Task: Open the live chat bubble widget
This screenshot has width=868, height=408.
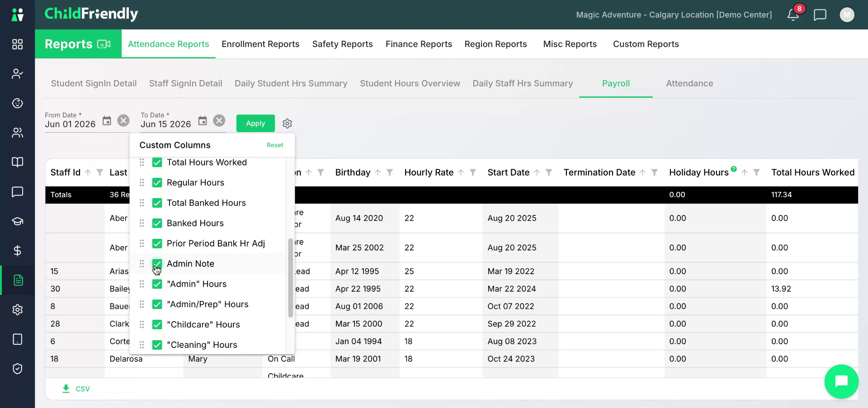Action: pos(841,381)
